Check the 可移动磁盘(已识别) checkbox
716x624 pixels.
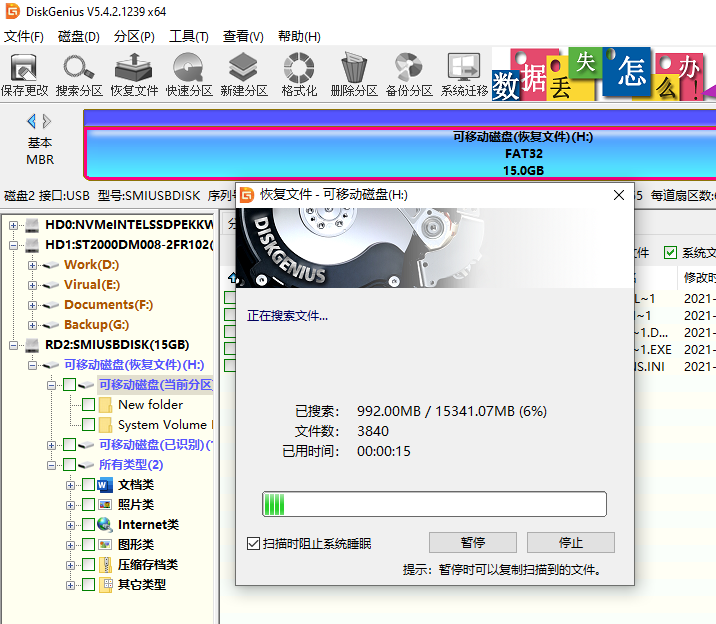coord(69,445)
